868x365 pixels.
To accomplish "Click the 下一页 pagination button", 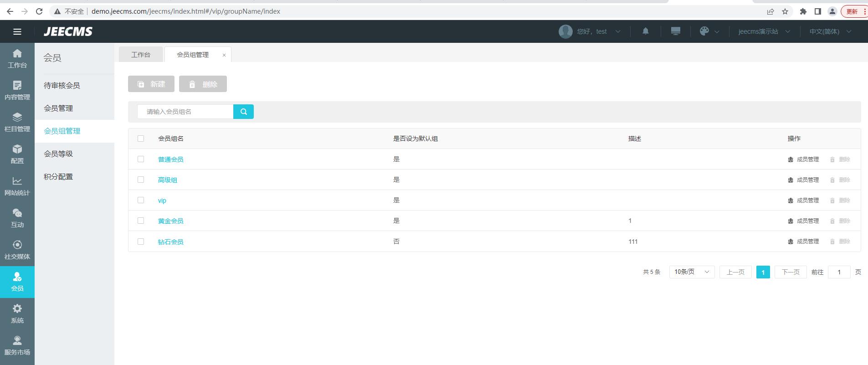I will point(791,272).
